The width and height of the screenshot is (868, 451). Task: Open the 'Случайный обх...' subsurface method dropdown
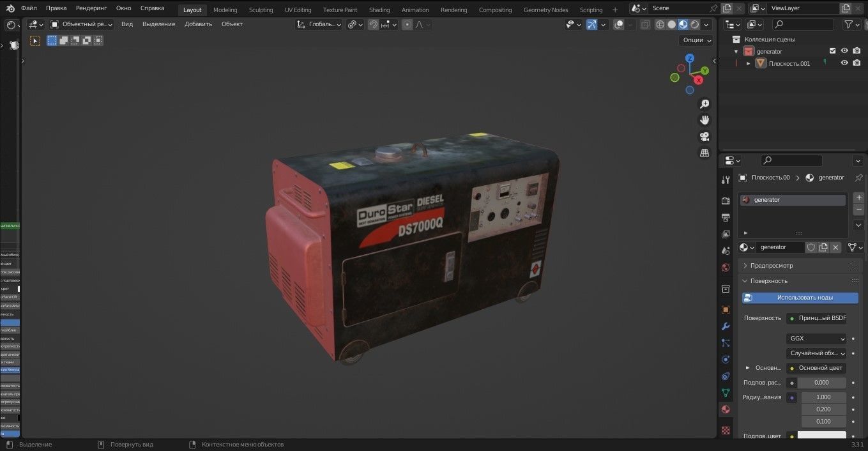pyautogui.click(x=816, y=353)
